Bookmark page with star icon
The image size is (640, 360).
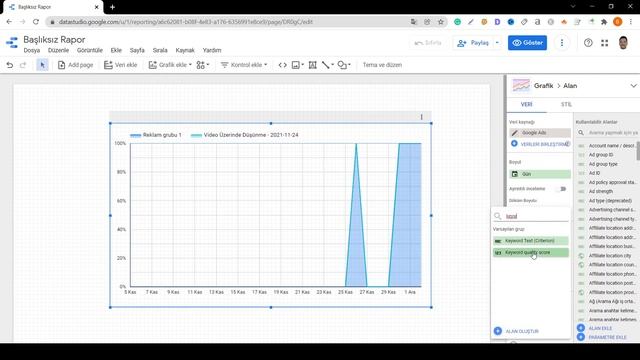(x=441, y=22)
